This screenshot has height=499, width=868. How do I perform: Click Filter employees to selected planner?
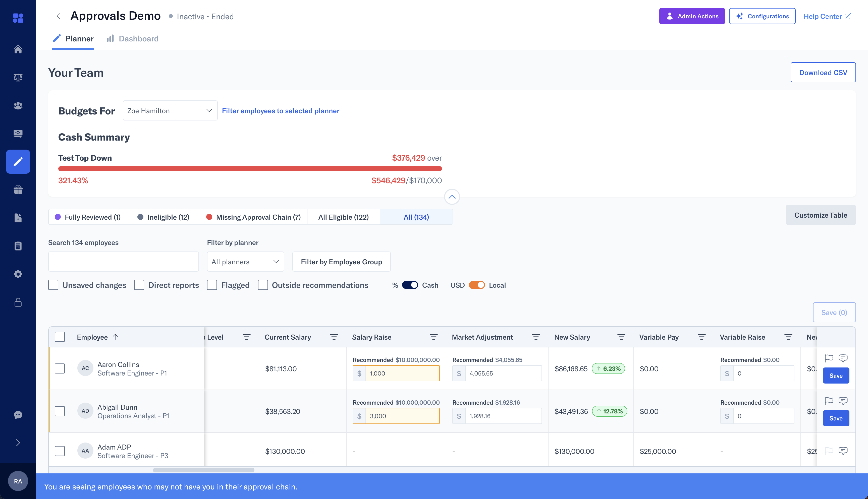281,110
